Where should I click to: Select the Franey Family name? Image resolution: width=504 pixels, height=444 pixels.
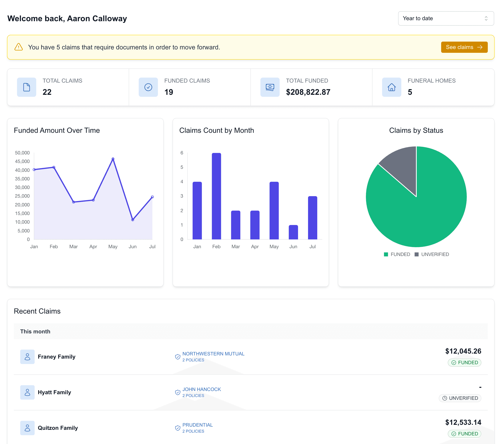tap(56, 357)
